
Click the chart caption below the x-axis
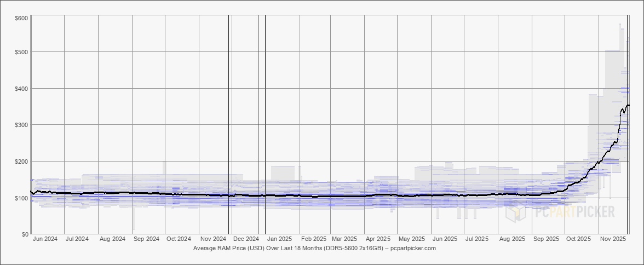[x=314, y=248]
